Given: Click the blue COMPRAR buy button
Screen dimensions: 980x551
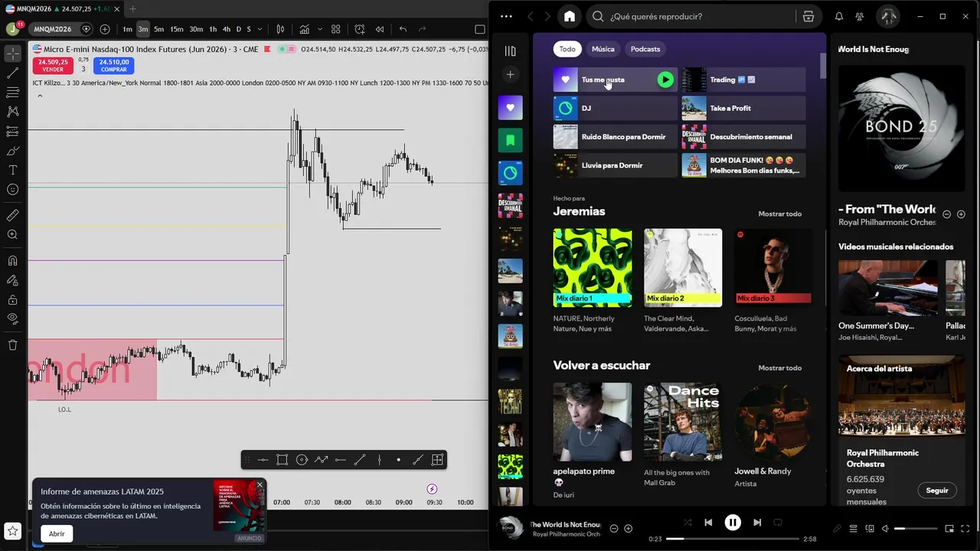Looking at the screenshot, I should tap(114, 66).
